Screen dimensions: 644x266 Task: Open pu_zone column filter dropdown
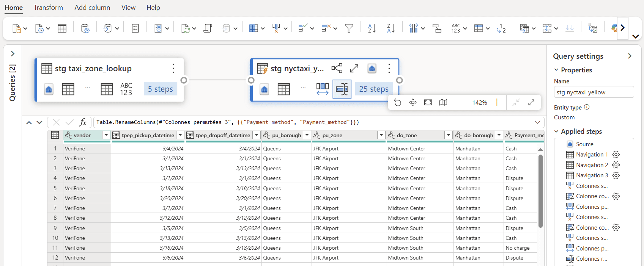(381, 135)
